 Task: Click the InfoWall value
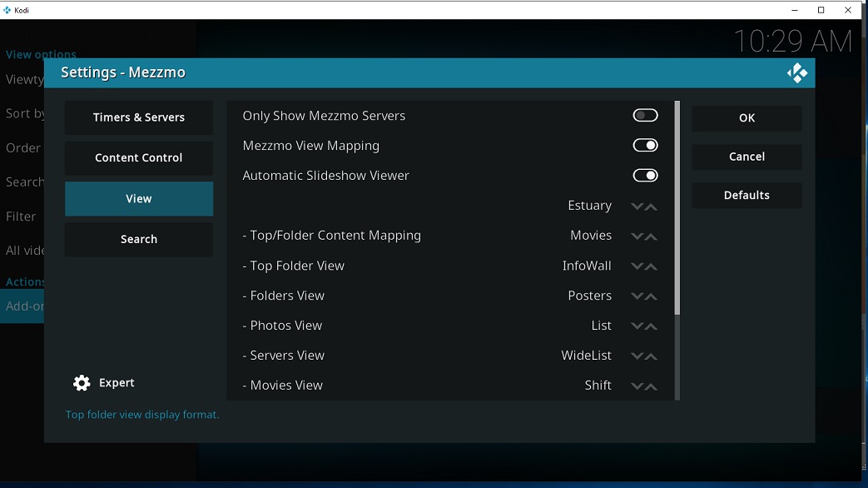click(587, 266)
